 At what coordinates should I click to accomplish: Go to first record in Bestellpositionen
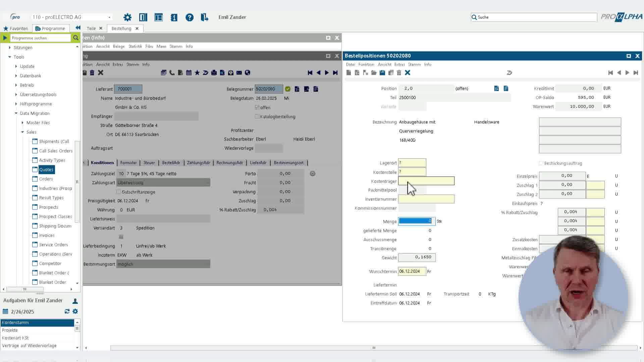coord(610,73)
